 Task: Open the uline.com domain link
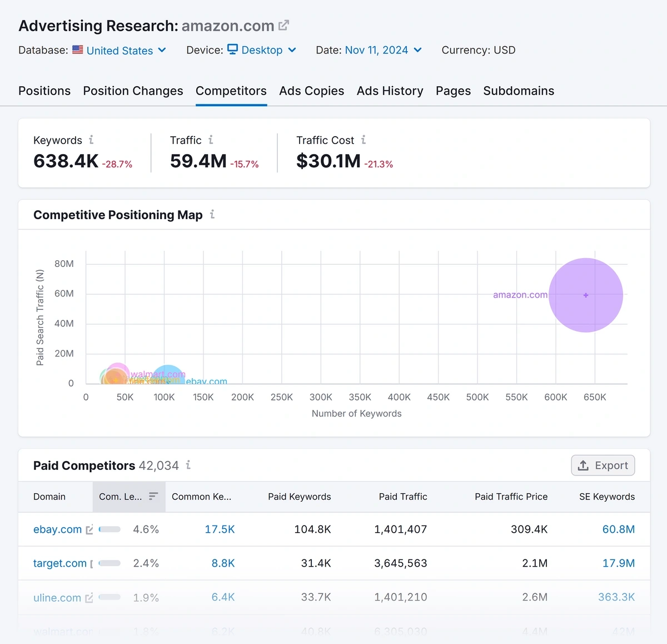[57, 597]
